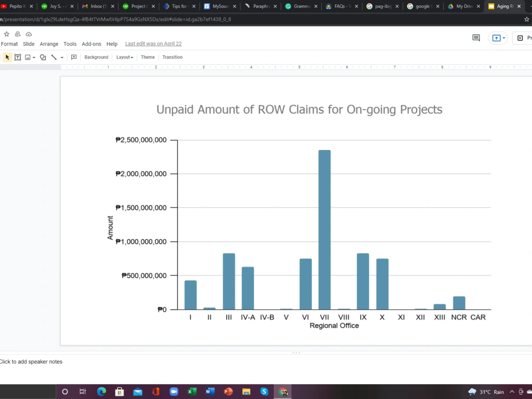The image size is (532, 399).
Task: Switch to the My Drive tab
Action: point(464,6)
